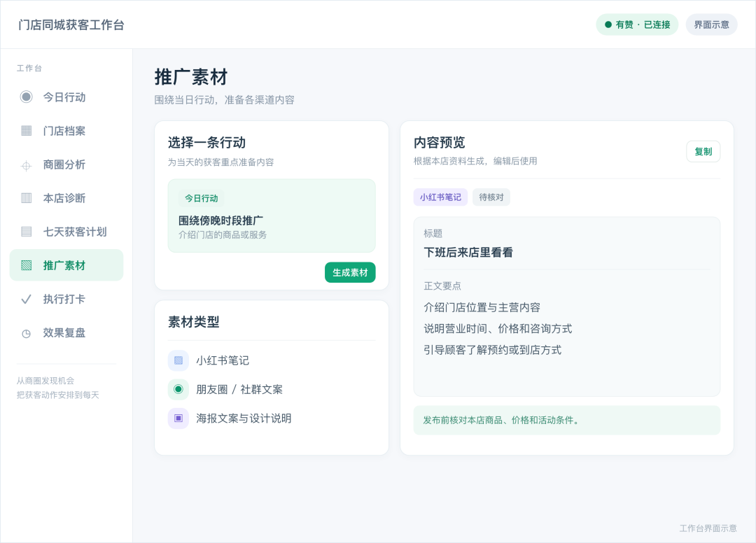
Task: Click the 朋友圈 / 社群文案 green icon
Action: (178, 389)
